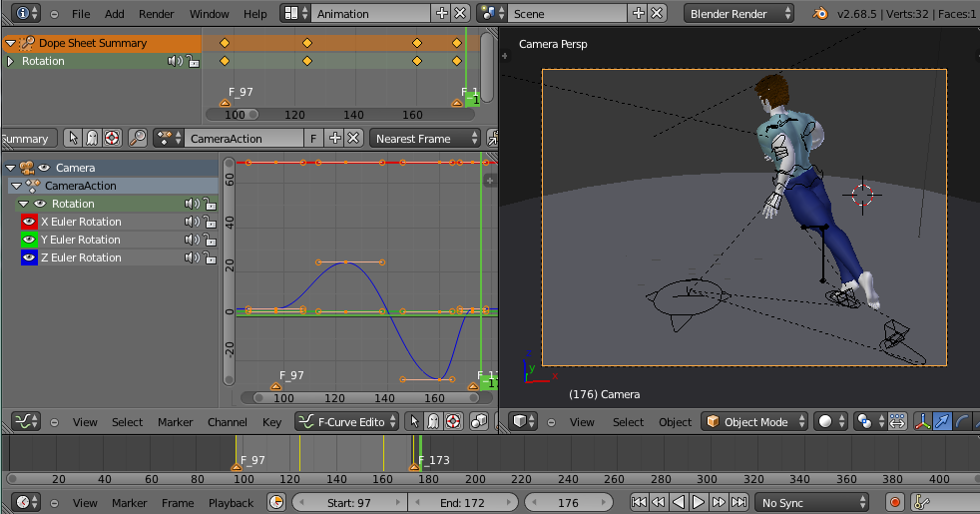
Task: Open the Playback menu in timeline
Action: [231, 503]
